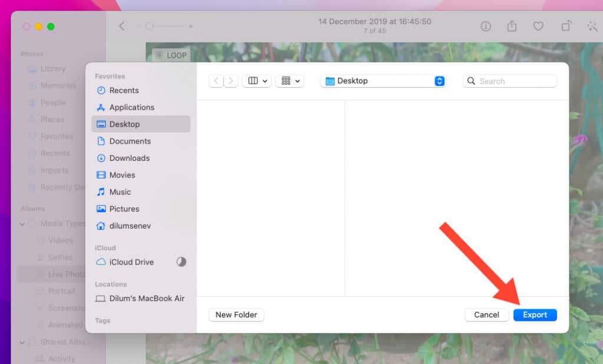603x364 pixels.
Task: Click the yellow minimize window button
Action: [x=38, y=27]
